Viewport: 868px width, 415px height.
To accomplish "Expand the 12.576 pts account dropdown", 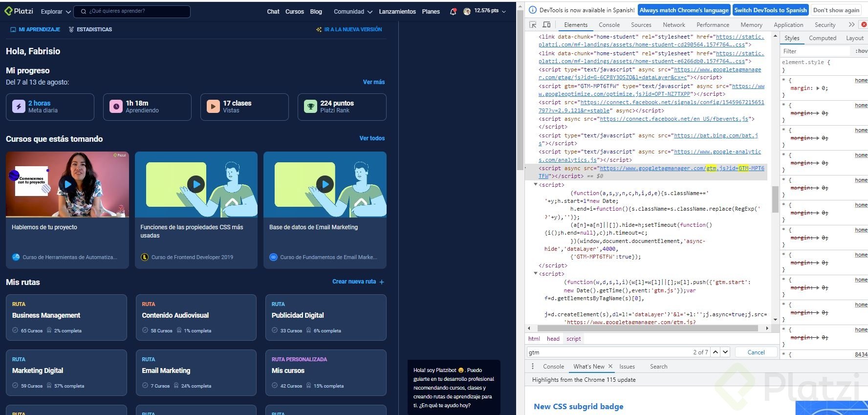I will (490, 11).
